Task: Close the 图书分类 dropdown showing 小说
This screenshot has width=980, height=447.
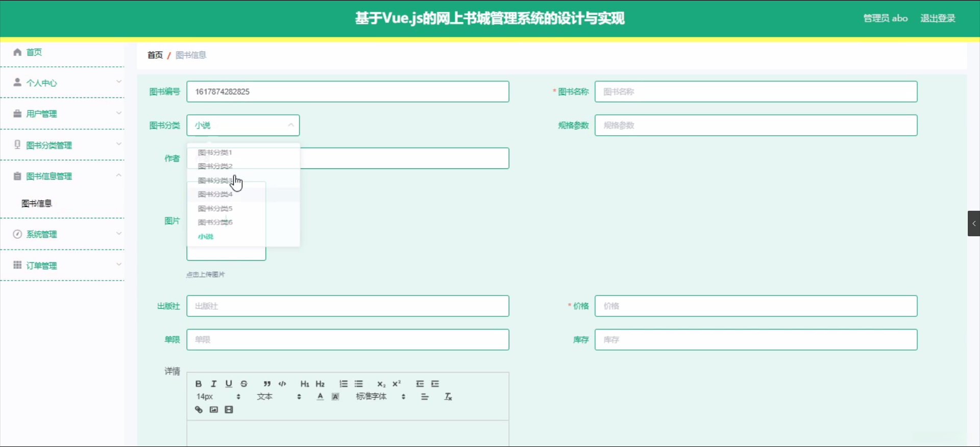Action: click(x=243, y=125)
